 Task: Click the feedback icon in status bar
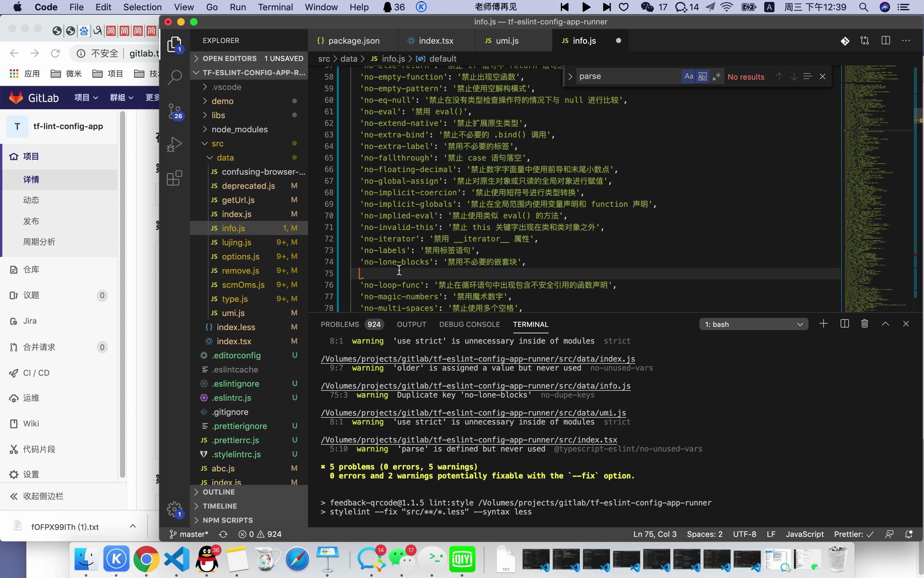[x=889, y=534]
